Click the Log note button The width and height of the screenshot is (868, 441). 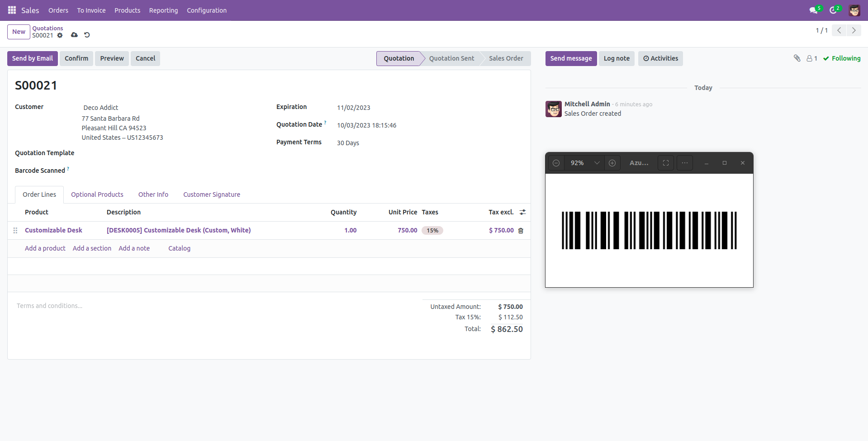pyautogui.click(x=617, y=58)
